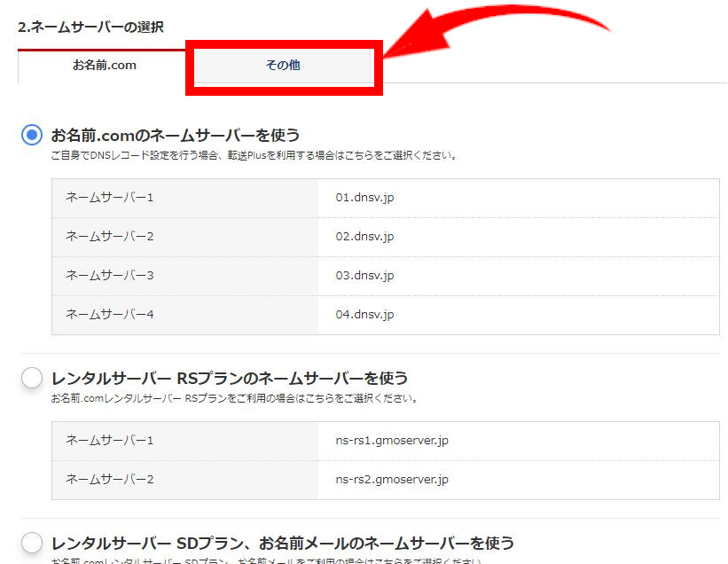Click the 01.dnsv.jp nameserver value
This screenshot has width=728, height=564.
click(365, 199)
